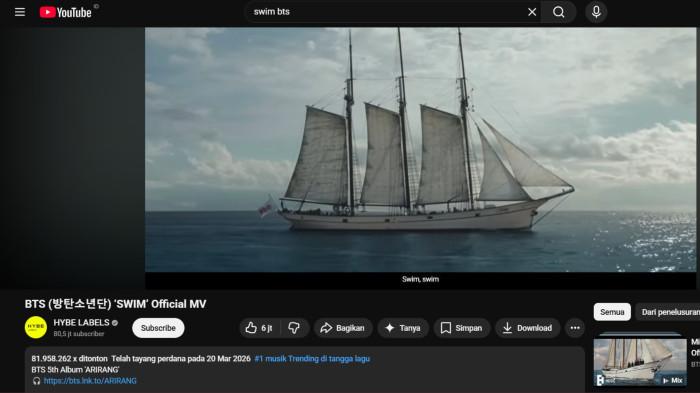Click the '80,5 jt subscriber' count
Image resolution: width=700 pixels, height=393 pixels.
coord(79,334)
